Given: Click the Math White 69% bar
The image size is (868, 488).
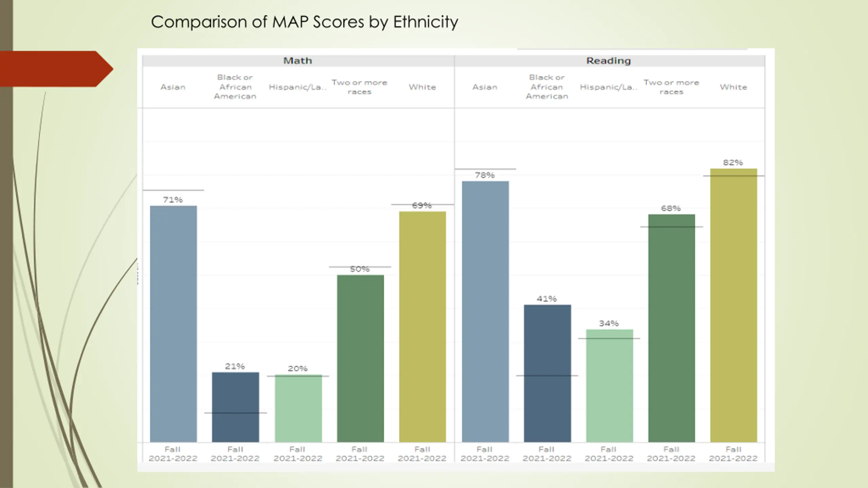Looking at the screenshot, I should (x=422, y=327).
